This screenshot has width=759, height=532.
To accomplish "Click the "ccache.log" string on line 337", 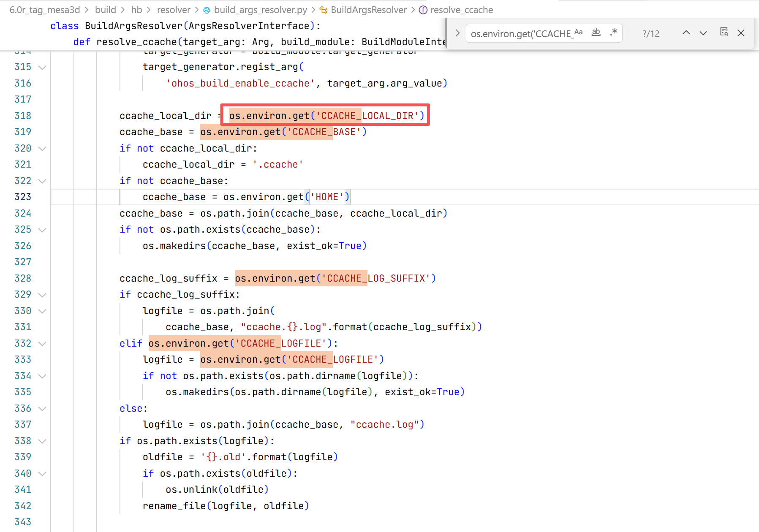I will 385,424.
